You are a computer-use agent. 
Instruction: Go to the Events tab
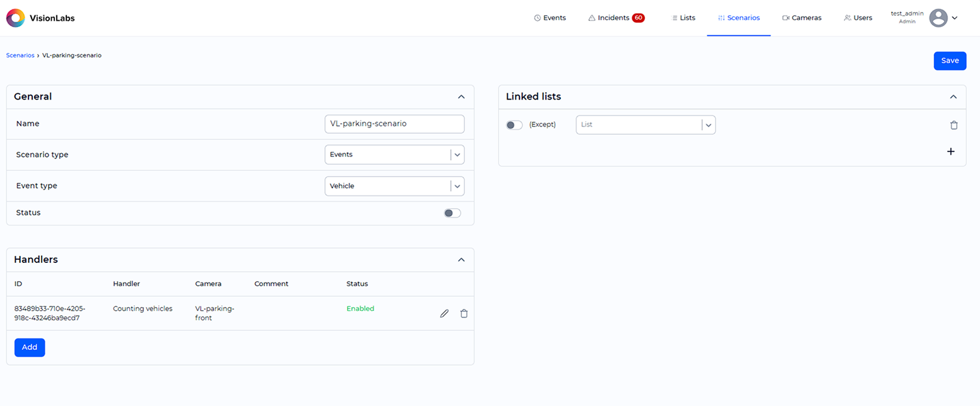pos(550,18)
